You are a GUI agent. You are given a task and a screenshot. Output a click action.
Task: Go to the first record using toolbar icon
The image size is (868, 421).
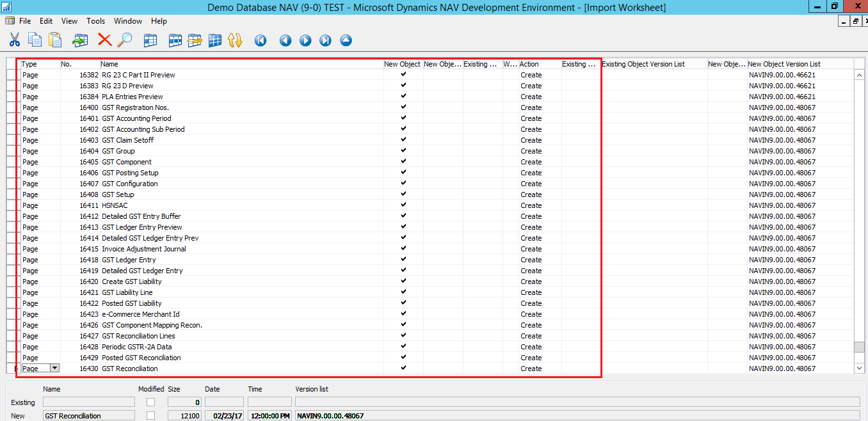pos(261,40)
